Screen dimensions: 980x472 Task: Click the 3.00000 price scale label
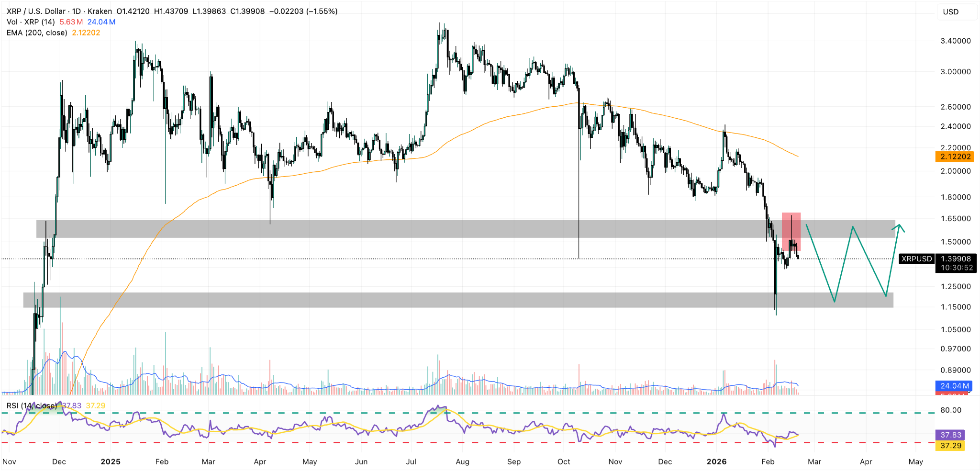tap(956, 72)
